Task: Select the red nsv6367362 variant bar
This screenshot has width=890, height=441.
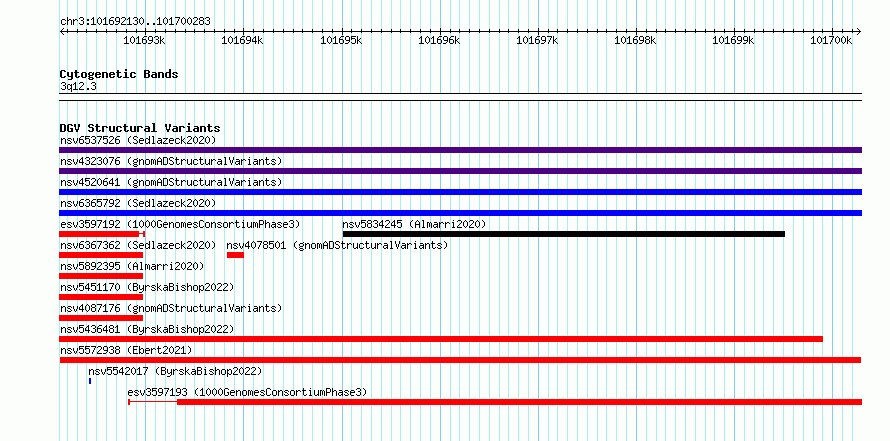Action: click(101, 255)
